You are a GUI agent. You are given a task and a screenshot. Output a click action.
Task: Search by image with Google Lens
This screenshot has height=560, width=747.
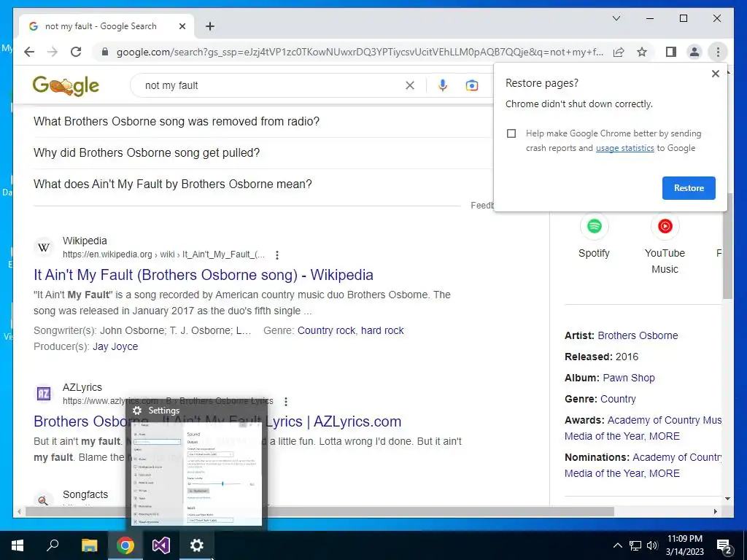[x=472, y=85]
